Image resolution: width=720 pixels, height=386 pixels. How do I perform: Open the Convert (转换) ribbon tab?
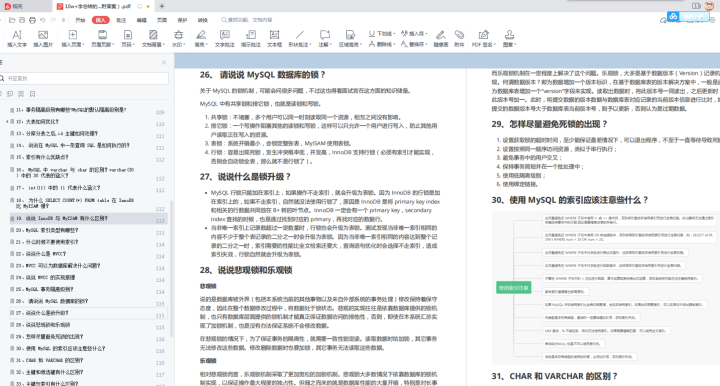click(x=203, y=20)
